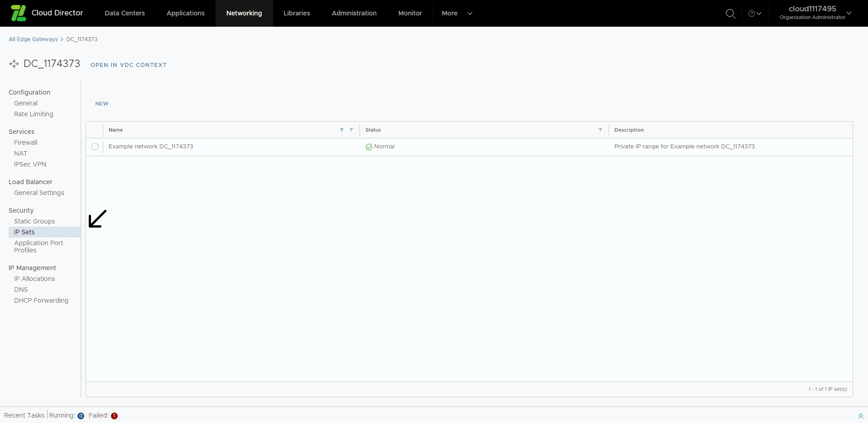
Task: Click the Cloud Director logo icon
Action: tap(19, 13)
